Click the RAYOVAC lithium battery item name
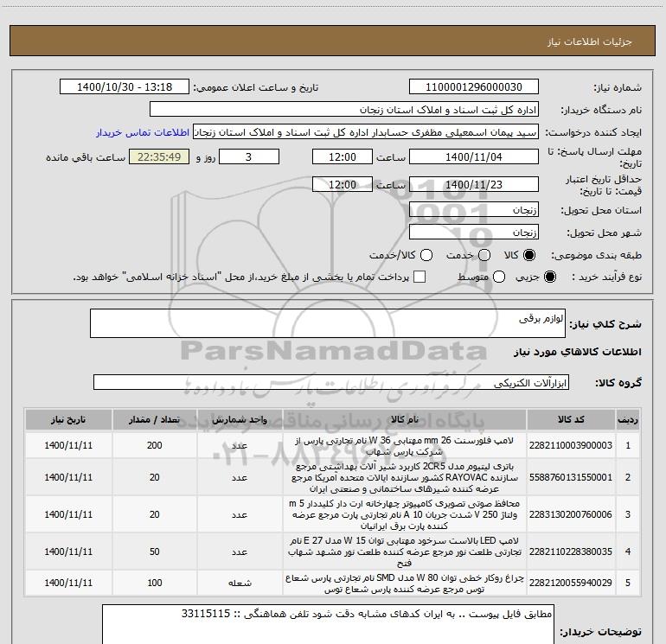This screenshot has width=666, height=644. [405, 477]
